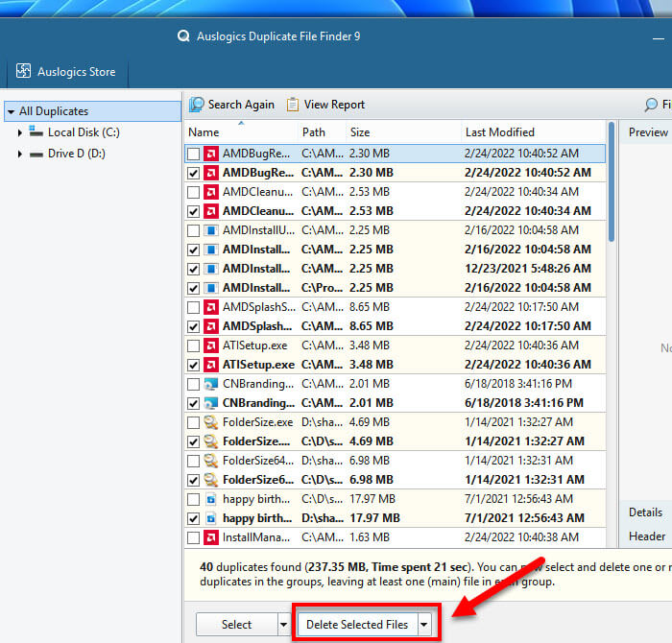Image resolution: width=672 pixels, height=643 pixels.
Task: Uncheck AMDInstall in C:\Pro path
Action: click(x=193, y=288)
